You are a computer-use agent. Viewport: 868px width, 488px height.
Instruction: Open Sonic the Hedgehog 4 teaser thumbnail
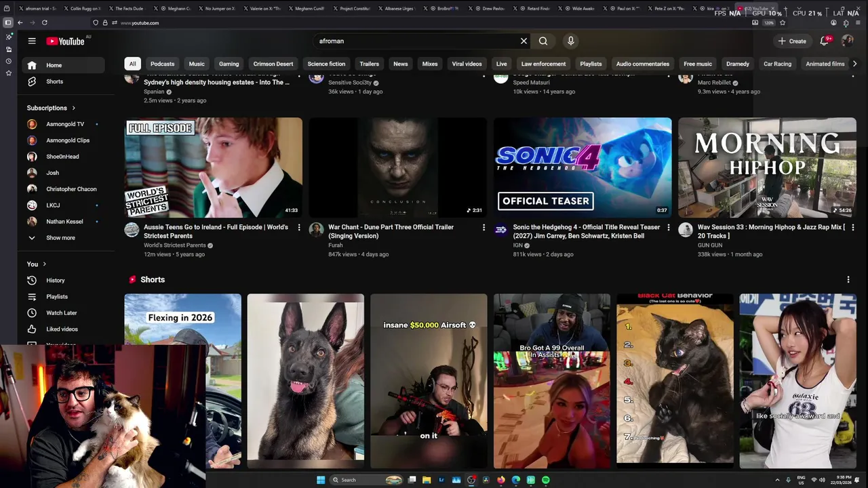tap(583, 167)
